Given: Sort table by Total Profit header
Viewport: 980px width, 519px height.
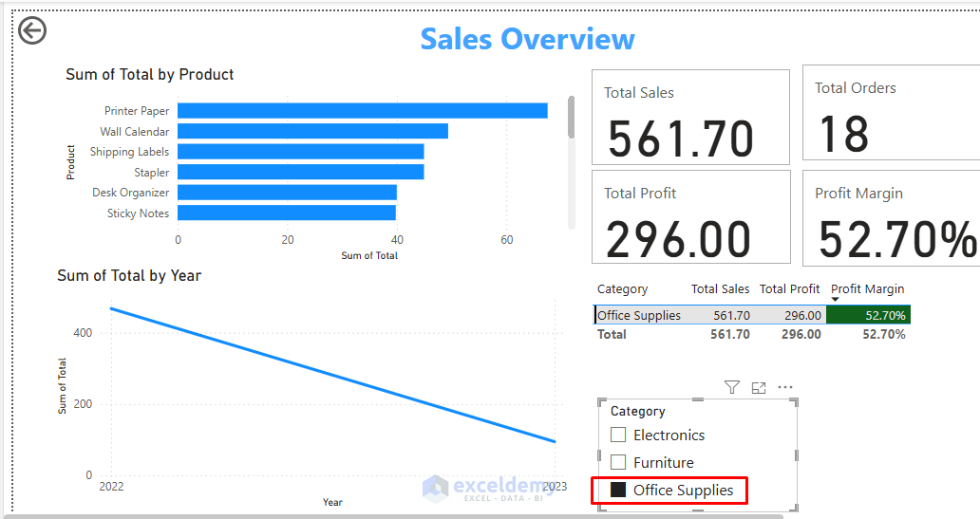Looking at the screenshot, I should pos(789,288).
